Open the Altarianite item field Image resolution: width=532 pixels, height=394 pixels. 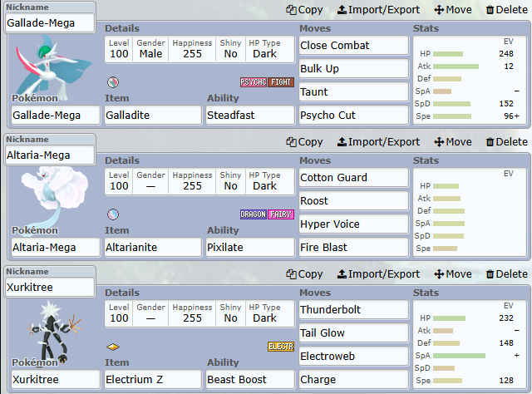point(153,248)
